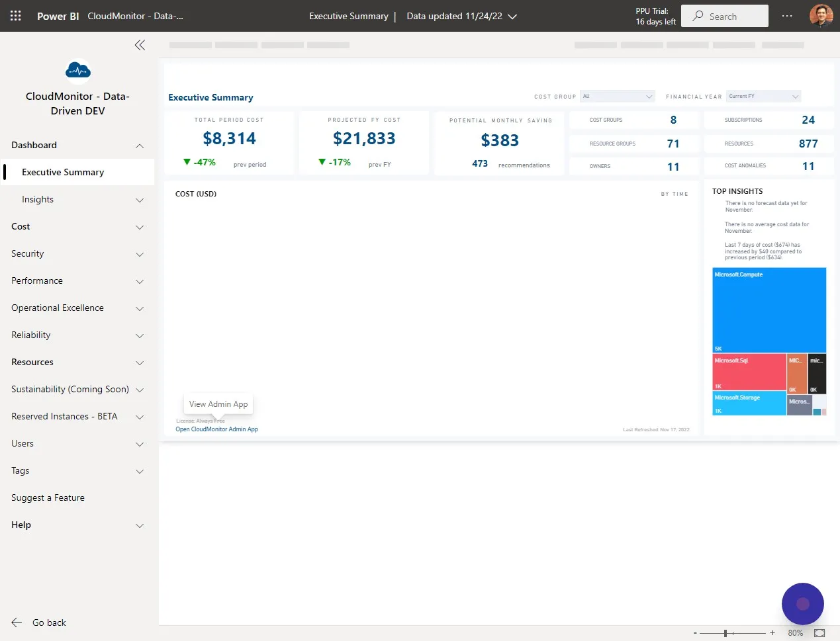Click the Resource Groups value 71
Image resolution: width=840 pixels, height=641 pixels.
point(673,144)
